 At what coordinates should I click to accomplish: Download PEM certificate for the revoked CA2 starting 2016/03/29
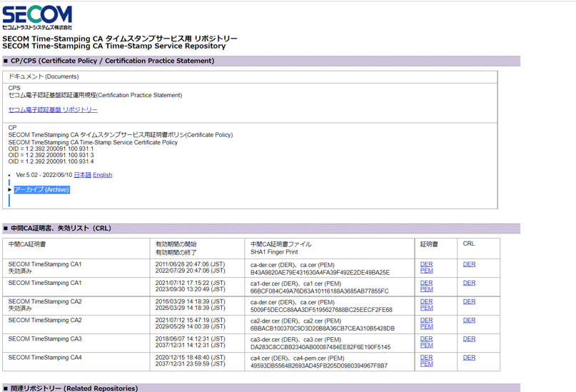tap(426, 308)
